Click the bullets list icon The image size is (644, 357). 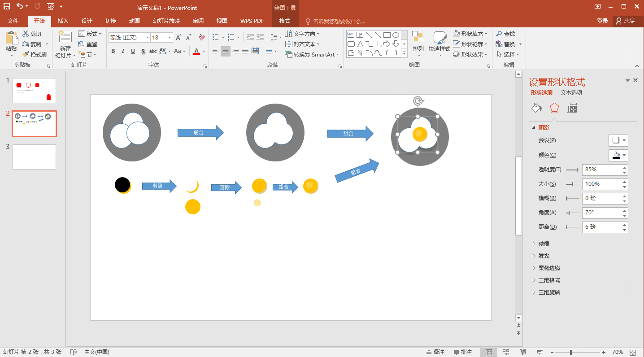[x=216, y=37]
